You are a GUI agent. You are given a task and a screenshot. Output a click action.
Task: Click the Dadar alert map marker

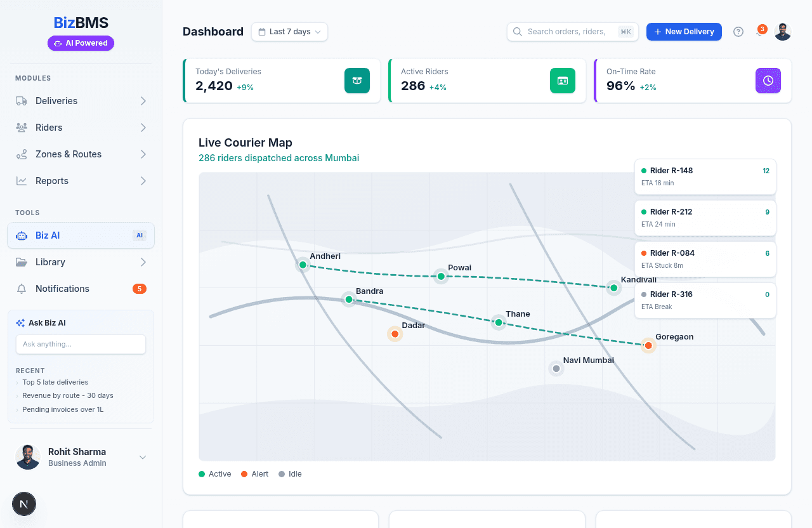tap(395, 334)
